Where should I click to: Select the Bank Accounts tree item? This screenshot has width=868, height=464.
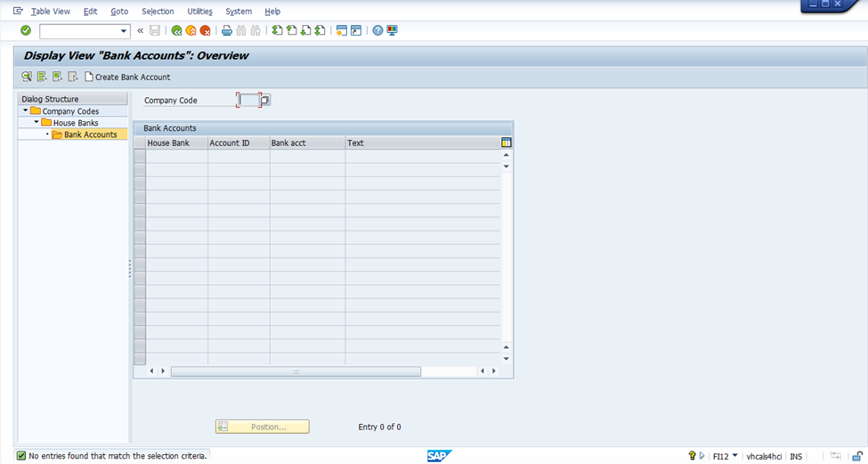(90, 134)
